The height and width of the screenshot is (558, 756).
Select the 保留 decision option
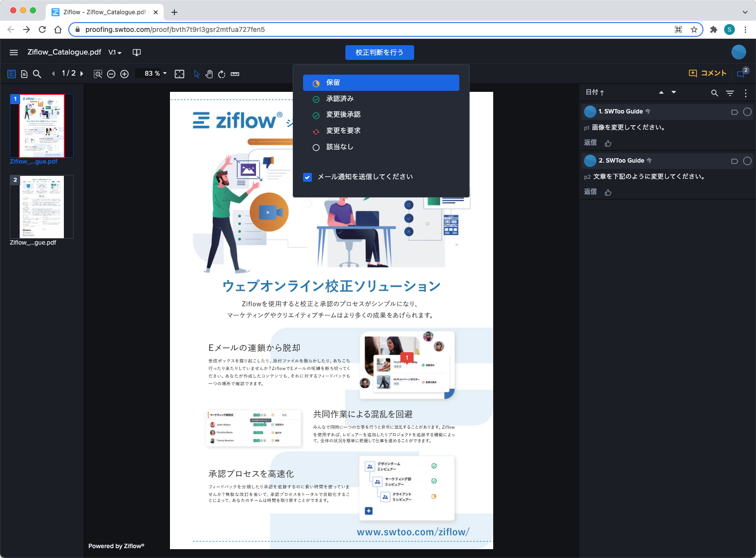coord(381,83)
